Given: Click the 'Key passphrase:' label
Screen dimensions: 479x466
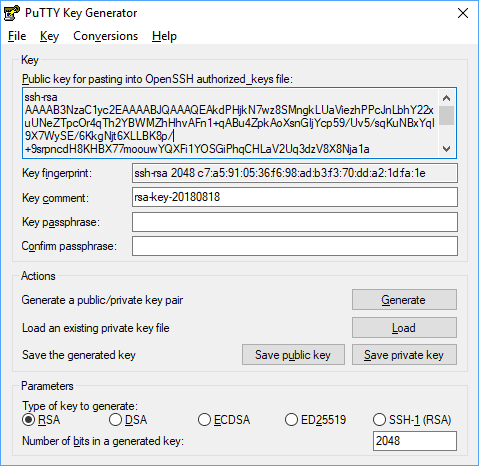Looking at the screenshot, I should click(61, 222).
